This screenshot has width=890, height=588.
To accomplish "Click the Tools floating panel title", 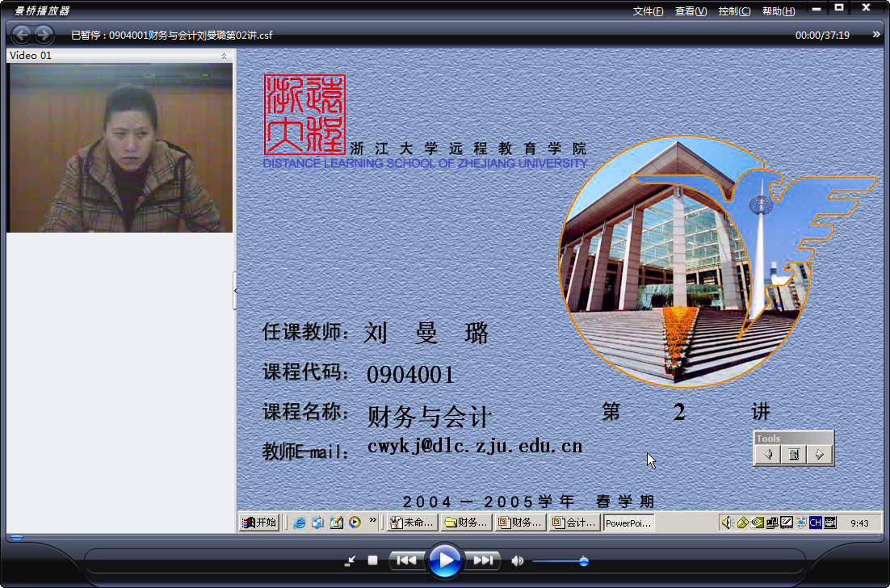I will pyautogui.click(x=769, y=438).
